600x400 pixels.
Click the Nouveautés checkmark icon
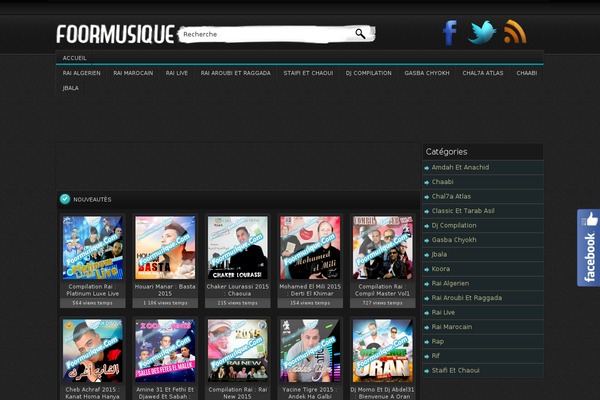pyautogui.click(x=65, y=199)
